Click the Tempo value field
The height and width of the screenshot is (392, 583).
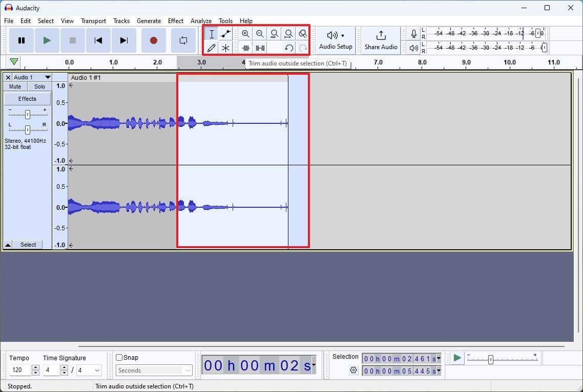click(x=20, y=371)
